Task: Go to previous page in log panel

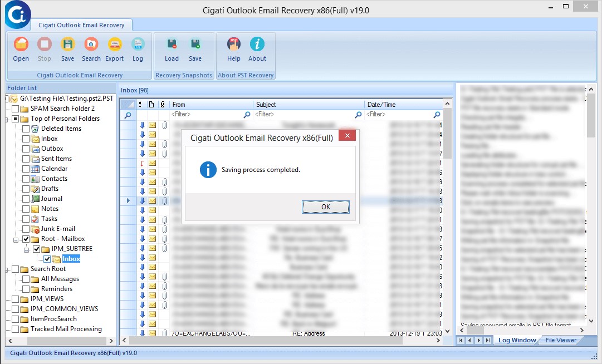Action: [469, 340]
